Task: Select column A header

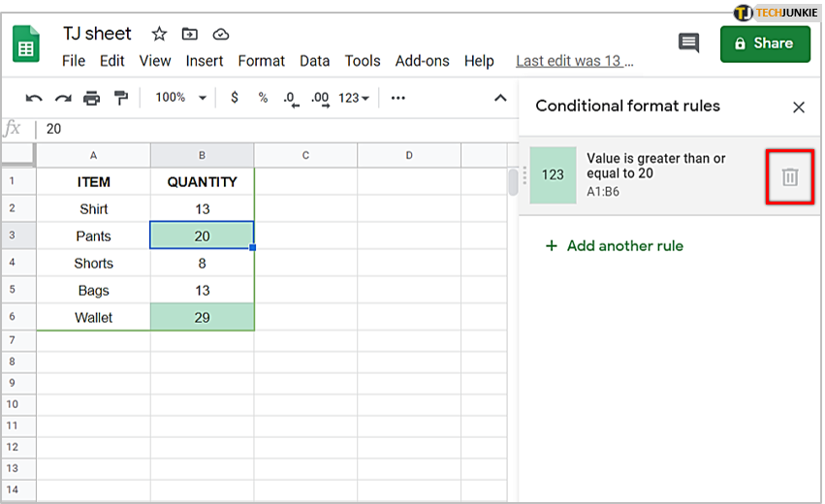Action: point(93,155)
